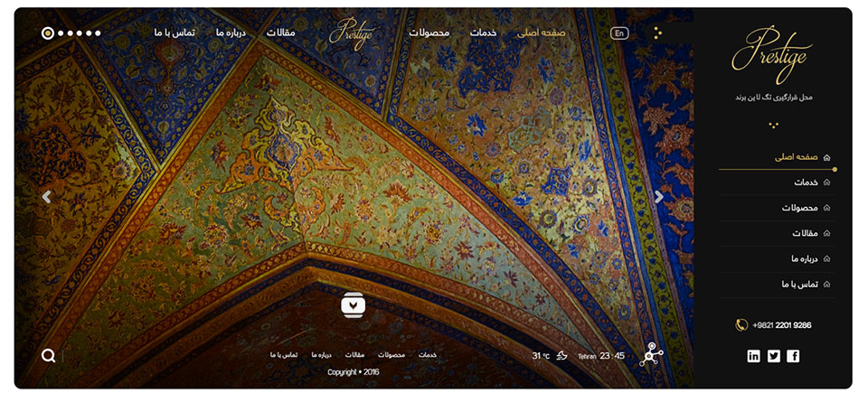Click the Copyright • 2016 text
This screenshot has width=868, height=412.
pyautogui.click(x=354, y=373)
